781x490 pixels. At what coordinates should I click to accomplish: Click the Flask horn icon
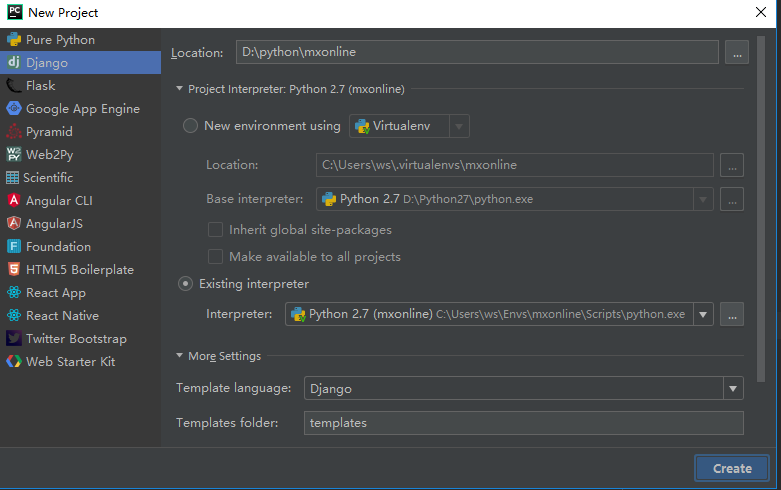[14, 86]
